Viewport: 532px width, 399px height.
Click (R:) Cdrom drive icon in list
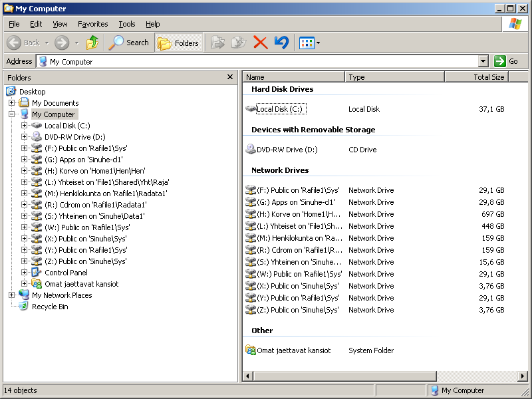[251, 250]
